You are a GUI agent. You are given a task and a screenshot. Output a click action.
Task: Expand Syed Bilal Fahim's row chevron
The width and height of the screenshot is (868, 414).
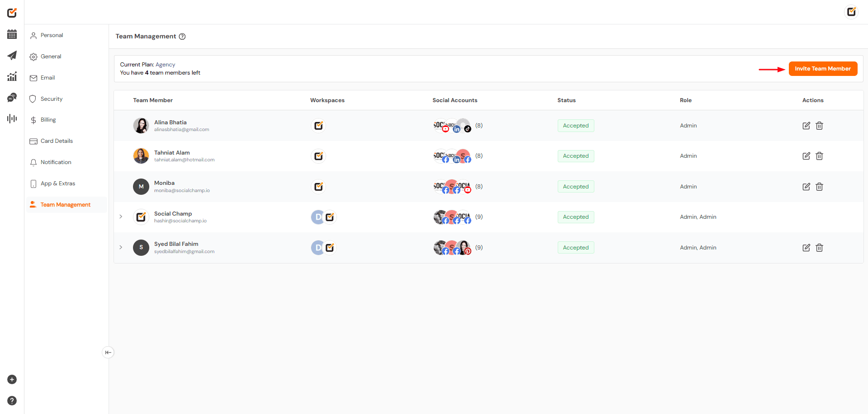click(x=120, y=247)
